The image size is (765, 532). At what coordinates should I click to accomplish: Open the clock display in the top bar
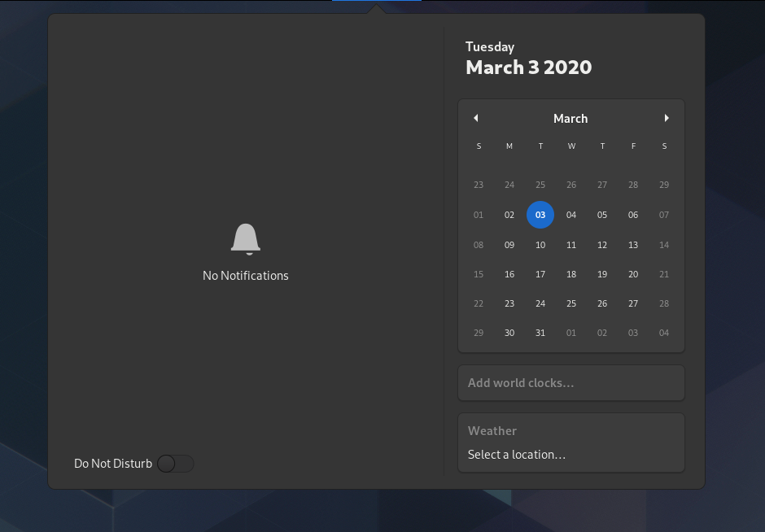[375, 3]
